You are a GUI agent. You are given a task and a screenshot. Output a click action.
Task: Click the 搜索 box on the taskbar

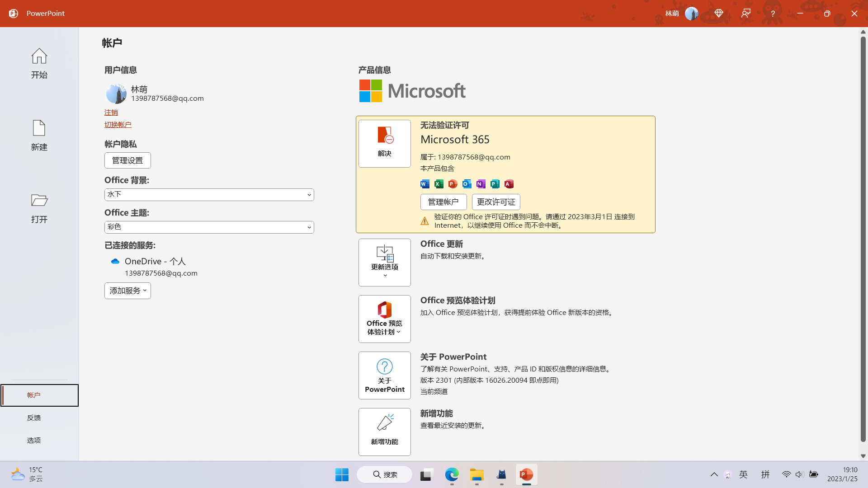coord(384,474)
